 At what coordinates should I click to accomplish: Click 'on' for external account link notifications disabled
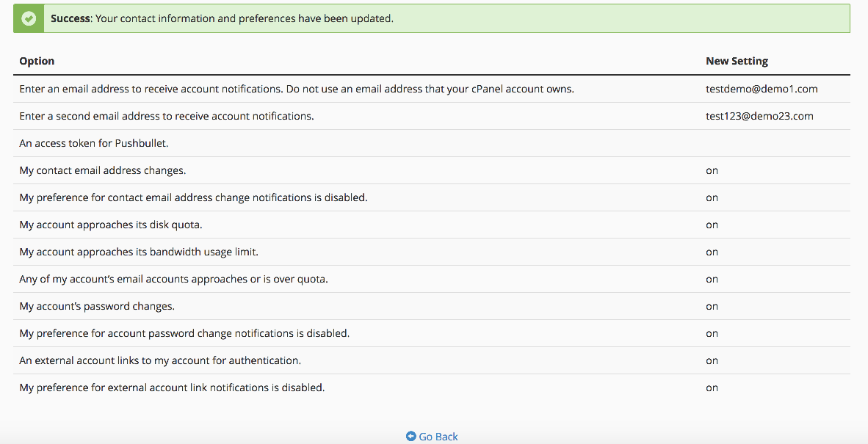(712, 387)
